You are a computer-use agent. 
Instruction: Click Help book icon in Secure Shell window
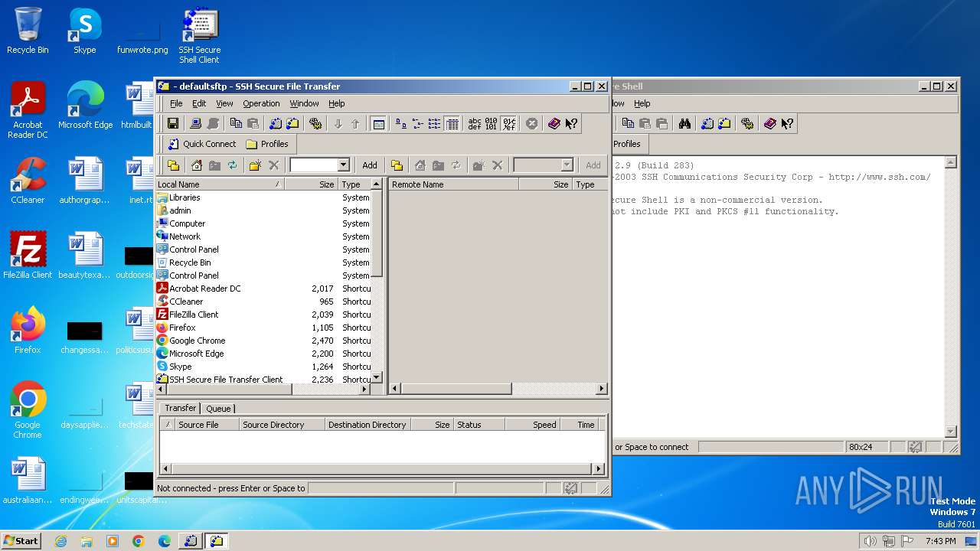pyautogui.click(x=770, y=124)
